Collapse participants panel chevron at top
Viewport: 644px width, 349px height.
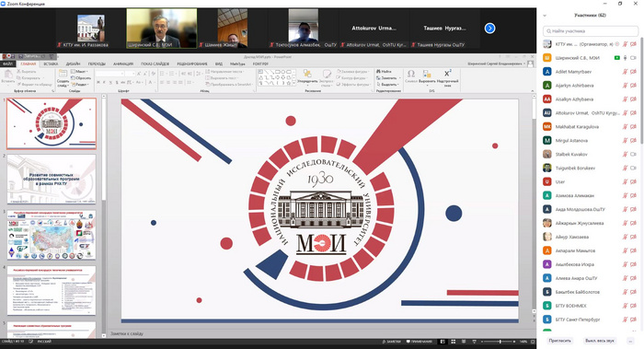tap(545, 16)
